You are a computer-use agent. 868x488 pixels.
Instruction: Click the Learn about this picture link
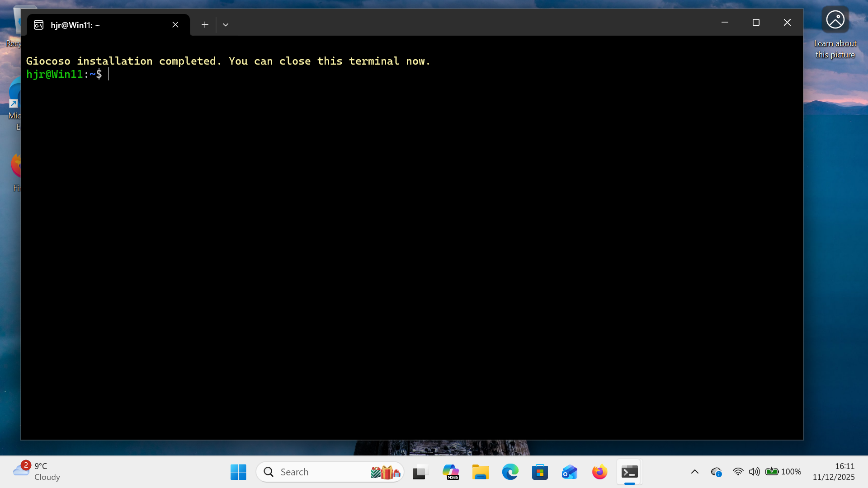(x=835, y=48)
